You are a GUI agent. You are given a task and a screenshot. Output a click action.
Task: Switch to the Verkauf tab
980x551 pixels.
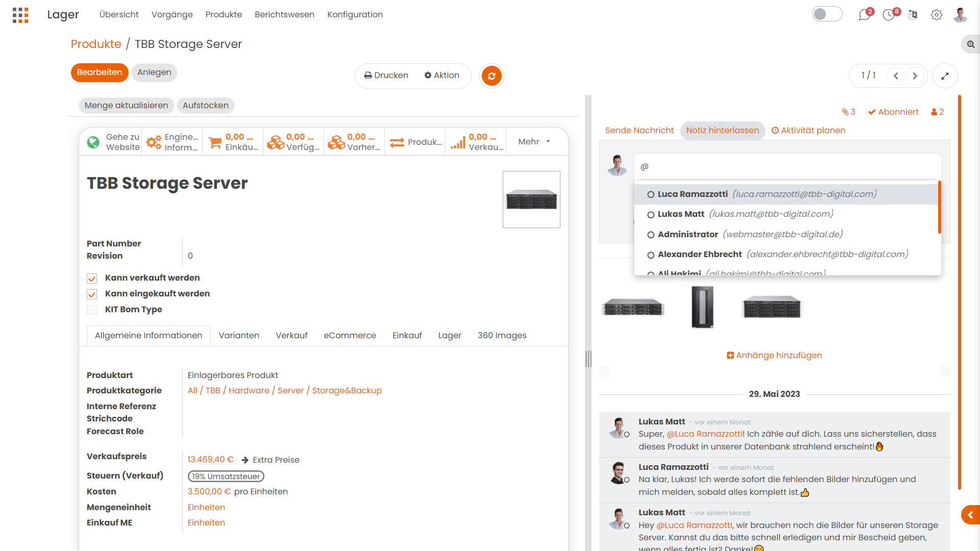[291, 336]
